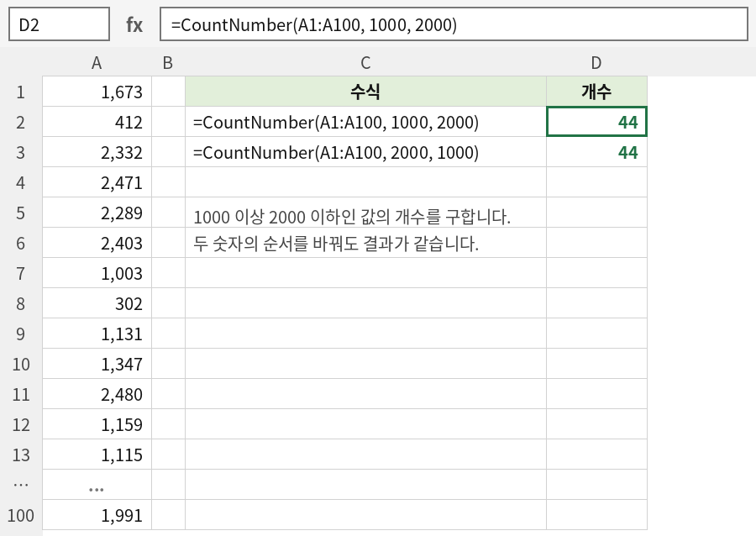Select row 12 header
The height and width of the screenshot is (536, 756).
pyautogui.click(x=21, y=424)
